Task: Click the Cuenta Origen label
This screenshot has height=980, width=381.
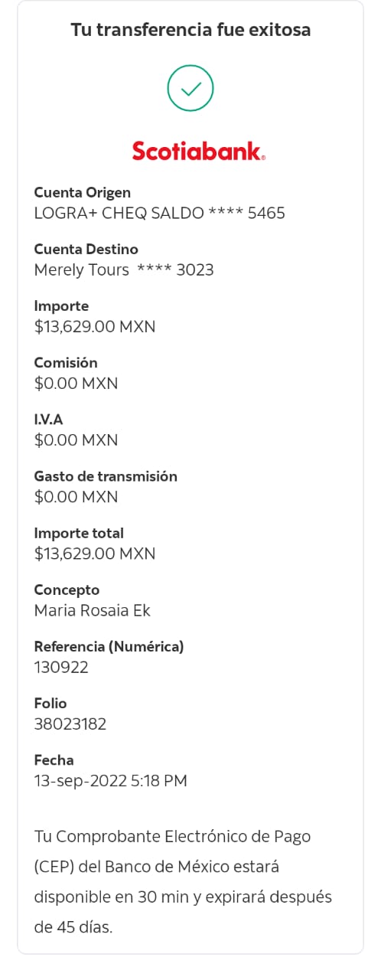Action: click(x=83, y=192)
